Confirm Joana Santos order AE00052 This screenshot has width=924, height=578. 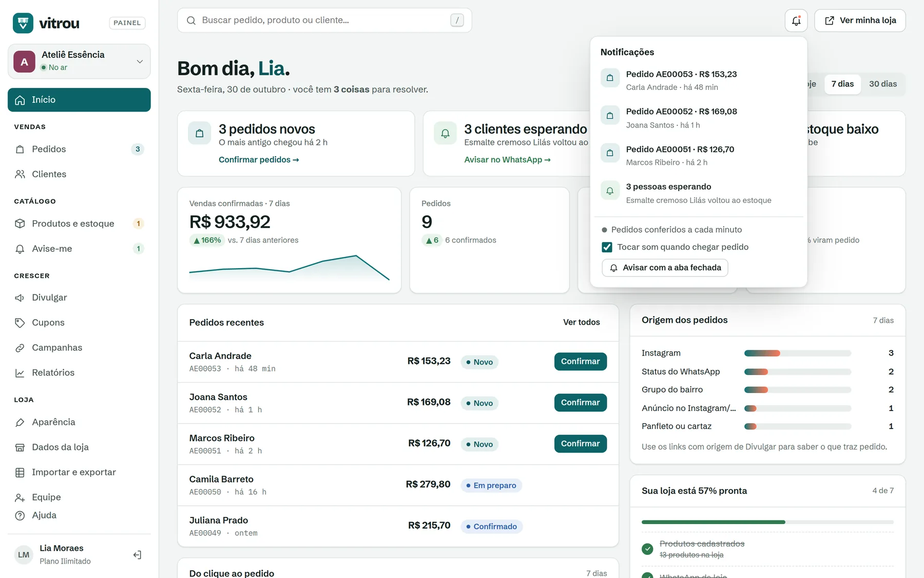[580, 402]
